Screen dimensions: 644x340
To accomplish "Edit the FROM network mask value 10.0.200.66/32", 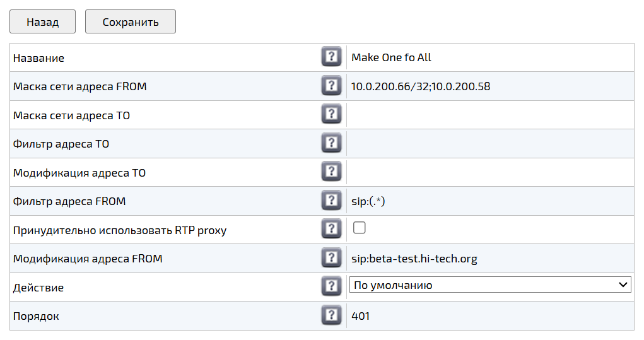I will point(489,86).
